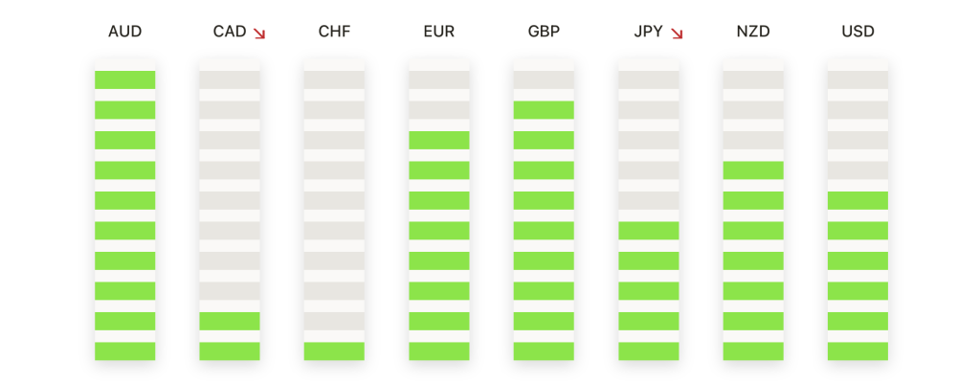Click the red down arrow next to JPY
The width and height of the screenshot is (980, 384).
pos(677,34)
